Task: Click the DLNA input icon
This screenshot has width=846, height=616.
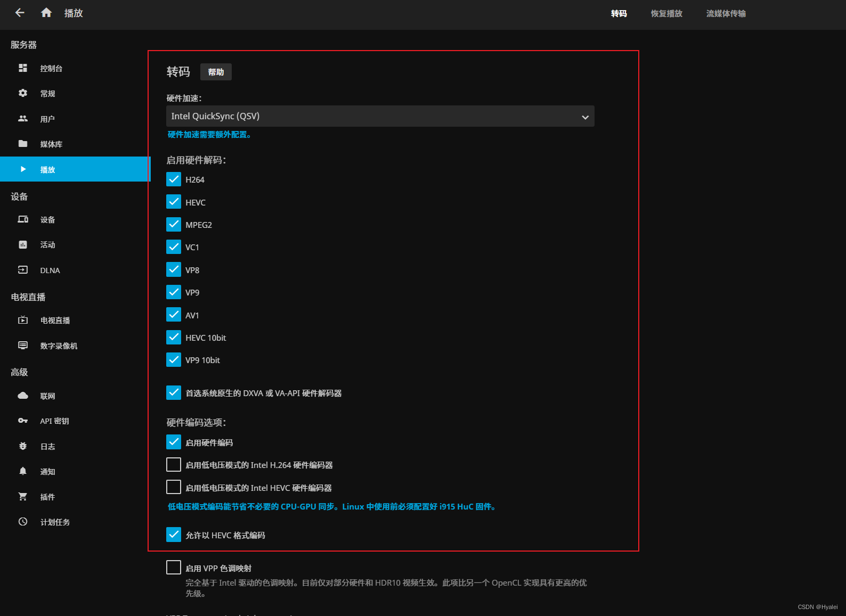Action: coord(23,270)
